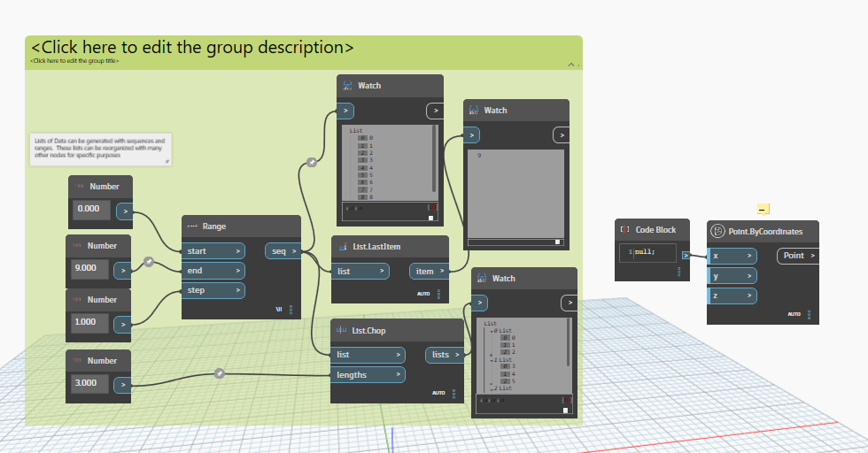The image size is (868, 453).
Task: Click the Point.ByCoordinates x input port
Action: coord(732,256)
